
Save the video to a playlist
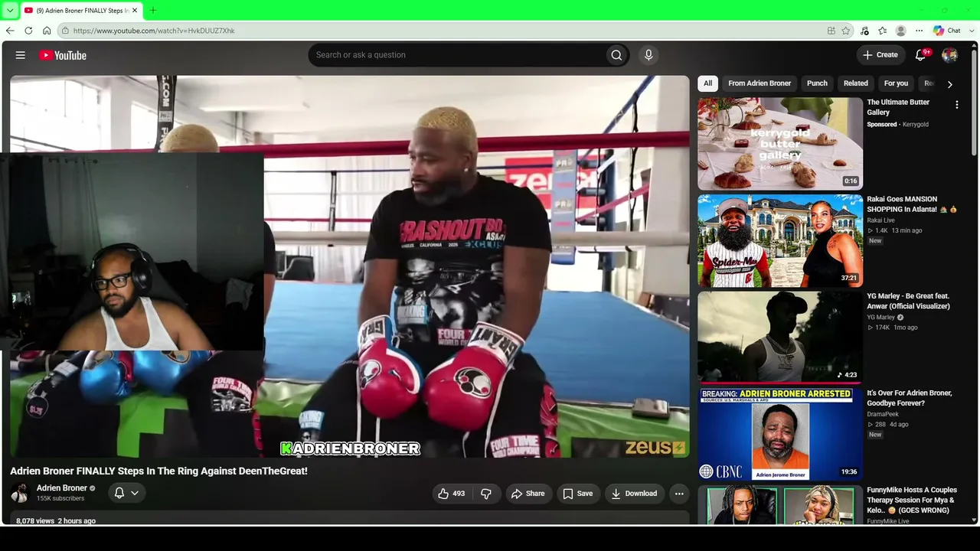point(578,494)
